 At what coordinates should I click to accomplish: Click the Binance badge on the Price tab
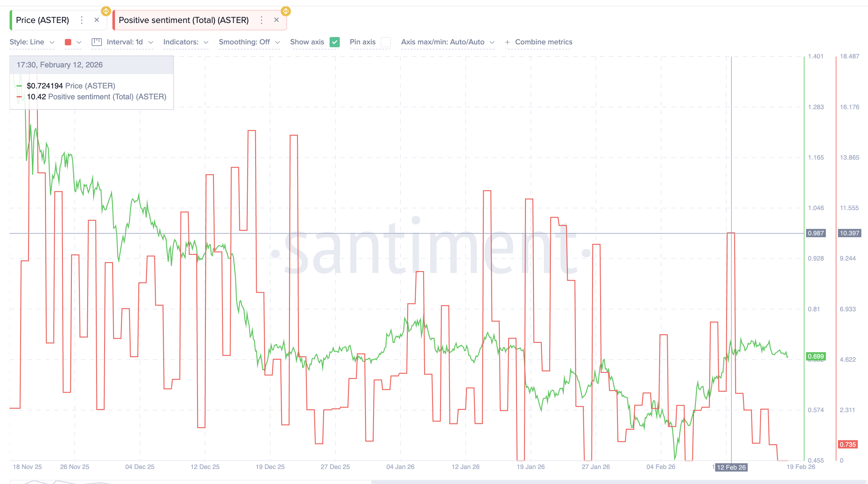[106, 11]
